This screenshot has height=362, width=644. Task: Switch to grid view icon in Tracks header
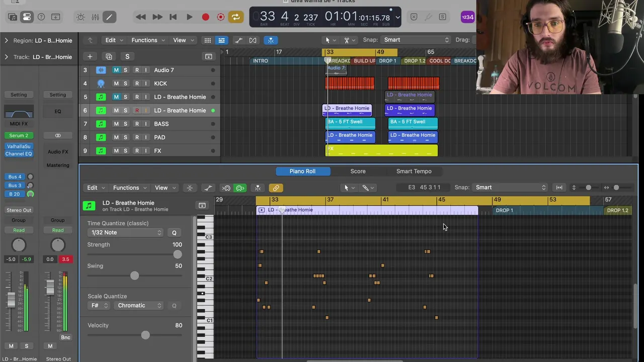point(207,40)
